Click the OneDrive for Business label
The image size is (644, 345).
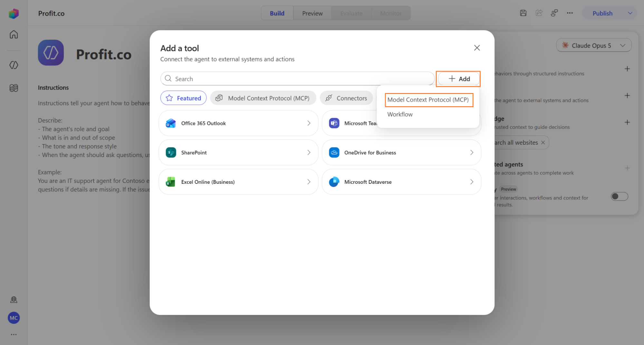[370, 153]
